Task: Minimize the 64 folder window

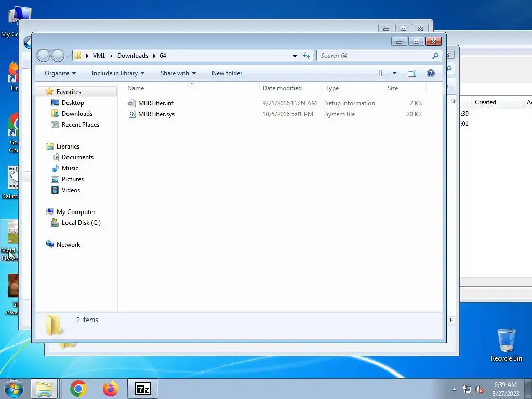Action: coord(400,42)
